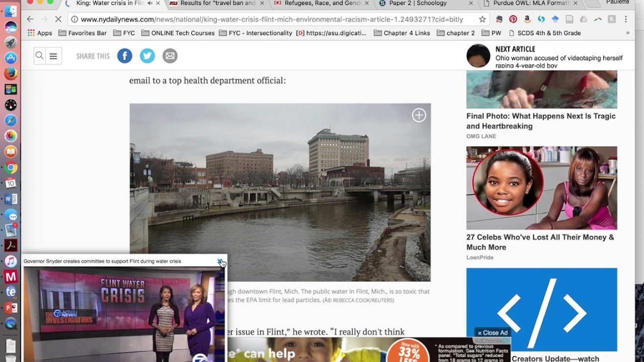Bookmark this page with the star icon
Image resolution: width=644 pixels, height=362 pixels.
point(482,19)
